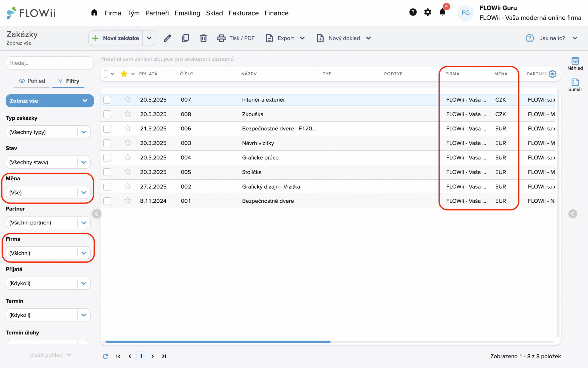This screenshot has width=588, height=368.
Task: Edit selected order with pencil icon
Action: (x=167, y=38)
